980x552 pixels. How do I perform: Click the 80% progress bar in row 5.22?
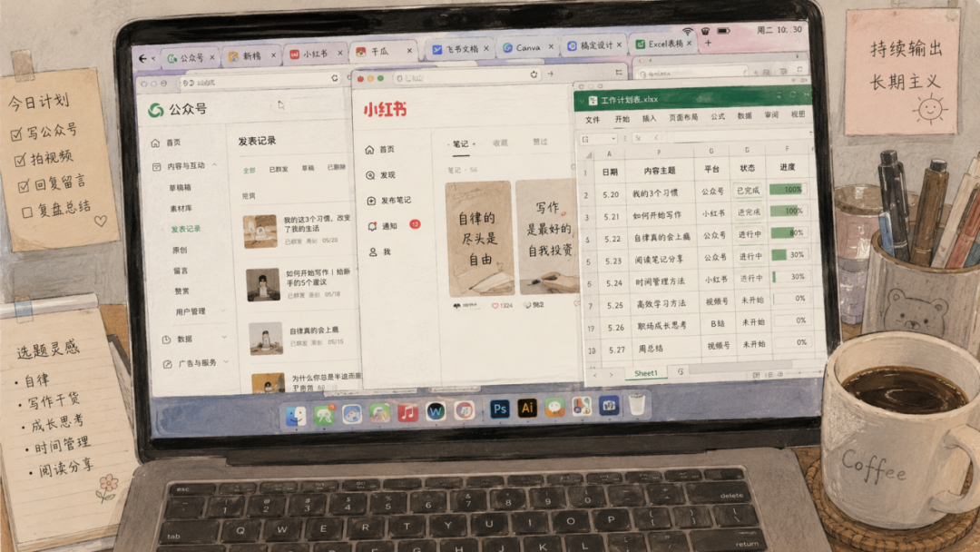[x=789, y=232]
